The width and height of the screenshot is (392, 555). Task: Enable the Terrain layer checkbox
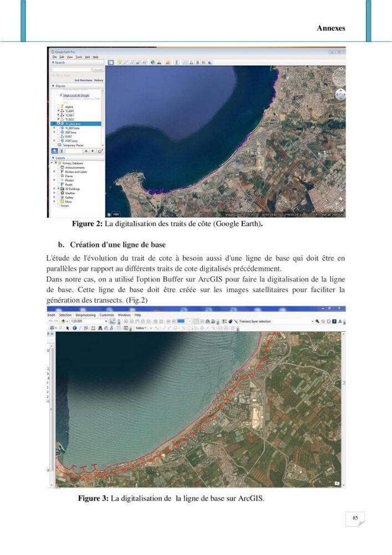58,206
